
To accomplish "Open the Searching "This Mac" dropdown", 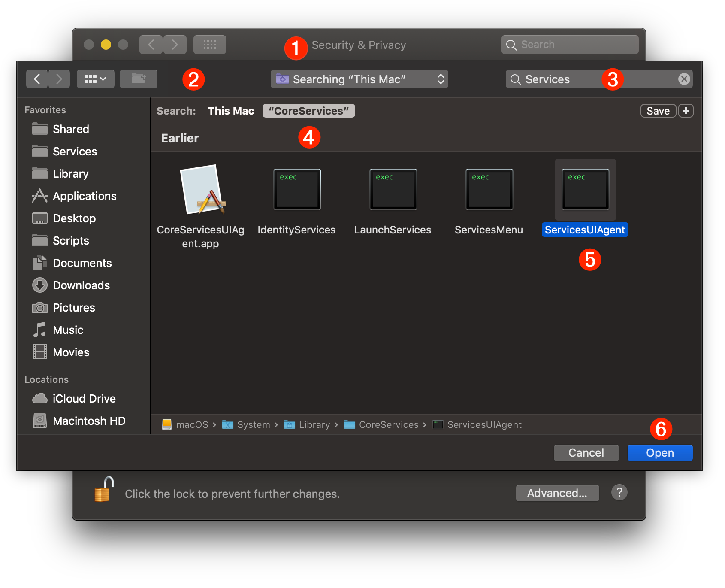I will tap(359, 79).
